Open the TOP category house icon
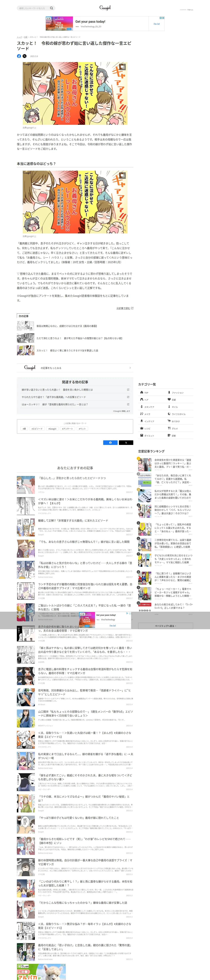Screen dimensions: 210x980 pos(141,392)
